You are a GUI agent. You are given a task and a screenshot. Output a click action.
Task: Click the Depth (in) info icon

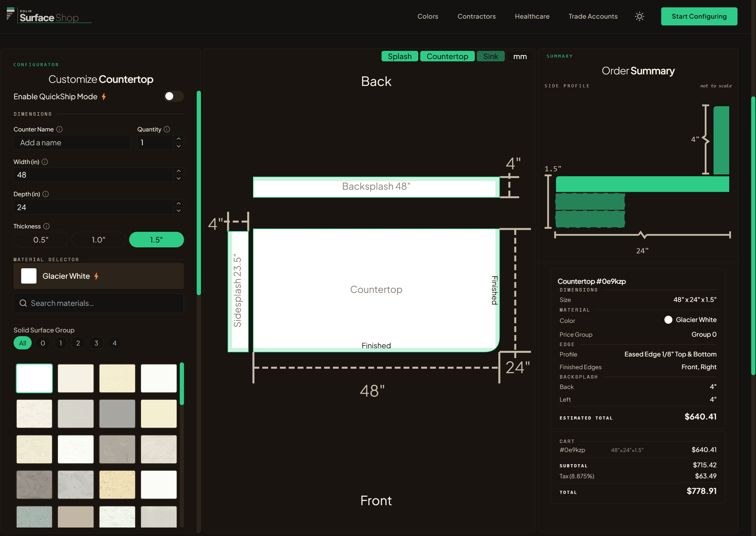(x=46, y=194)
